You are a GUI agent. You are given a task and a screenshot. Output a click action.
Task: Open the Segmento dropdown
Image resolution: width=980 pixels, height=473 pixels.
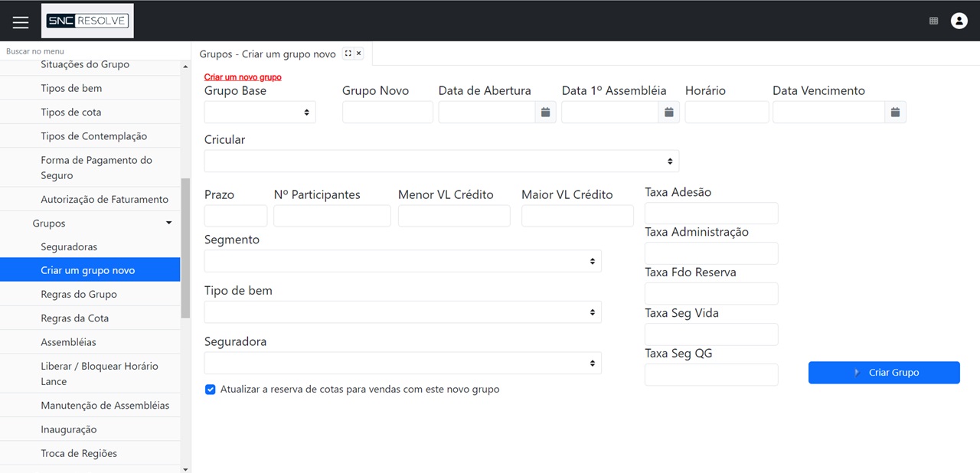(402, 261)
